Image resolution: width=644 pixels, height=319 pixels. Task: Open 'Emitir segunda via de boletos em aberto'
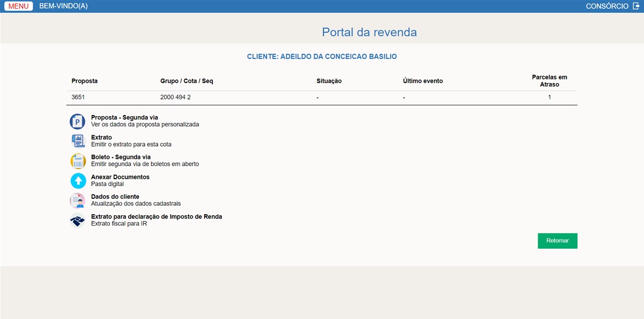pyautogui.click(x=145, y=164)
